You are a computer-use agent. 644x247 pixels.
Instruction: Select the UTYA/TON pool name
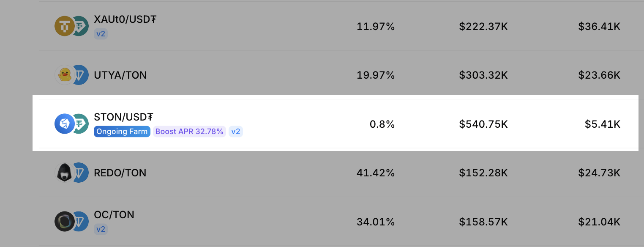point(120,75)
